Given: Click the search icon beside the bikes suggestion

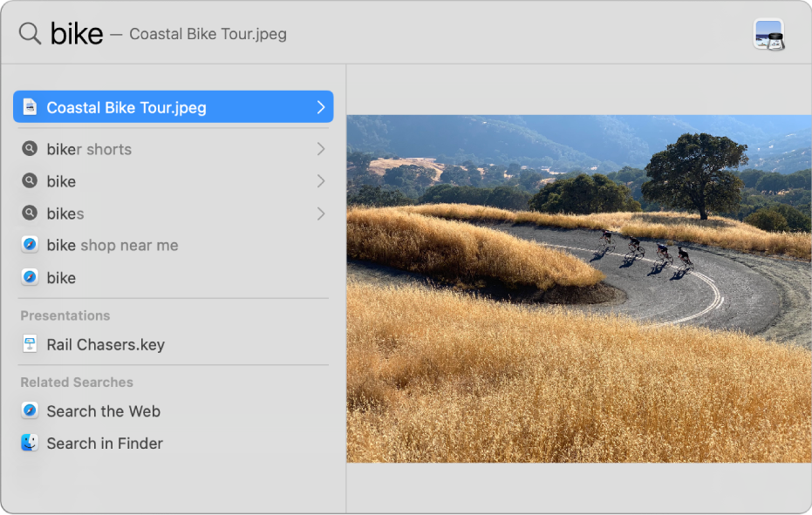Looking at the screenshot, I should pyautogui.click(x=30, y=213).
